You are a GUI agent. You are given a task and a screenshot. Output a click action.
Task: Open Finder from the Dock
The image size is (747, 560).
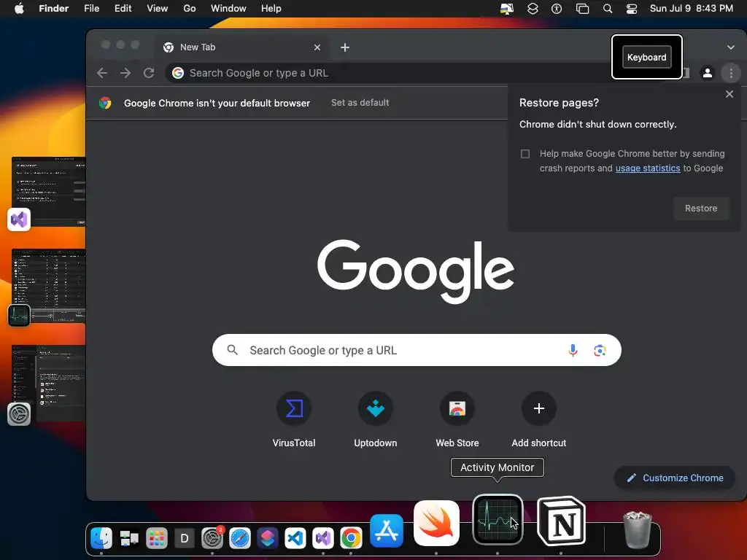click(101, 538)
